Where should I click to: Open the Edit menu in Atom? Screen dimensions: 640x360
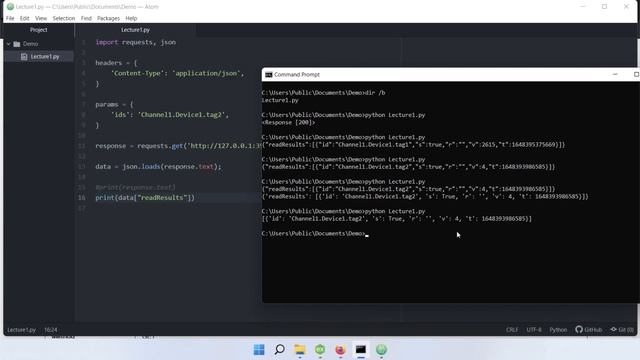pos(24,18)
